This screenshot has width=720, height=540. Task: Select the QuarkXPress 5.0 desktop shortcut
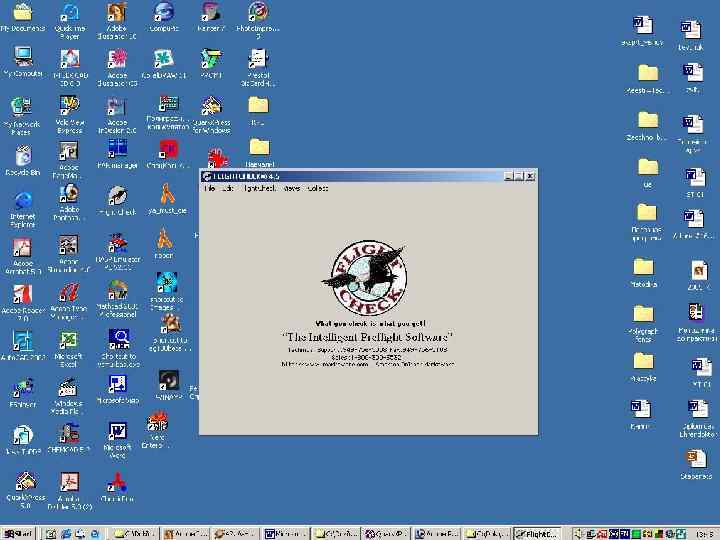coord(26,490)
